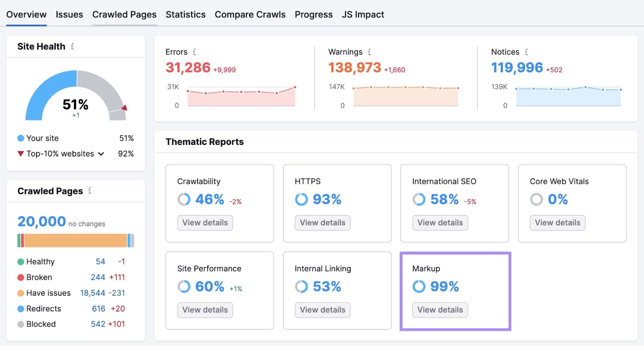Image resolution: width=644 pixels, height=346 pixels.
Task: Click the info icon next to Errors
Action: (194, 52)
